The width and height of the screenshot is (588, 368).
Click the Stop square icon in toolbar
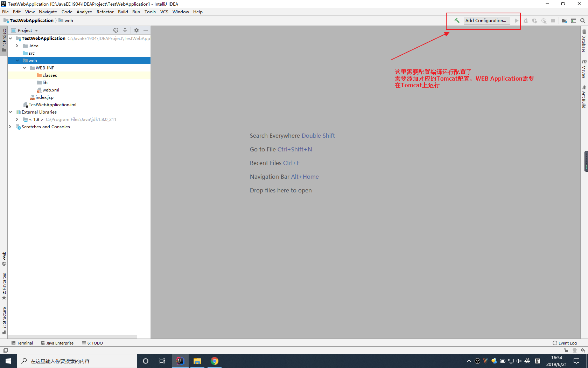pos(553,21)
